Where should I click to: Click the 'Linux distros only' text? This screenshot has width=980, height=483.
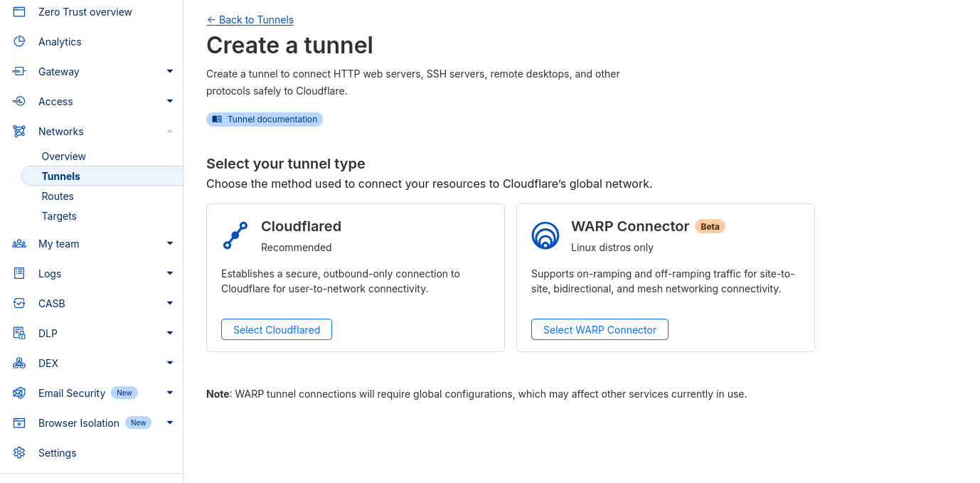(x=612, y=248)
